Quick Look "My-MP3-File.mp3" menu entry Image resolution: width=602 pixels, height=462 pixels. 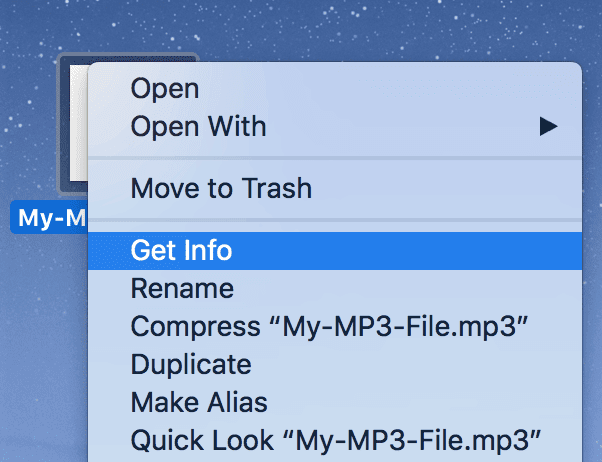[335, 440]
